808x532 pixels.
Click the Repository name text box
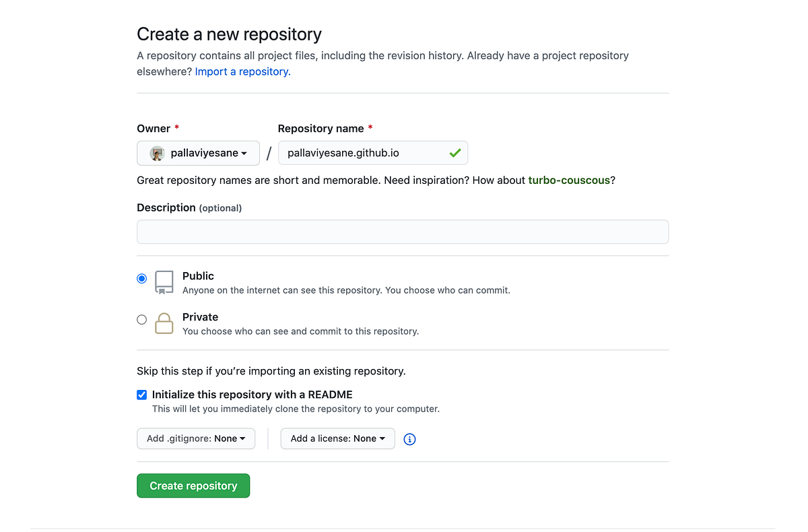click(364, 153)
